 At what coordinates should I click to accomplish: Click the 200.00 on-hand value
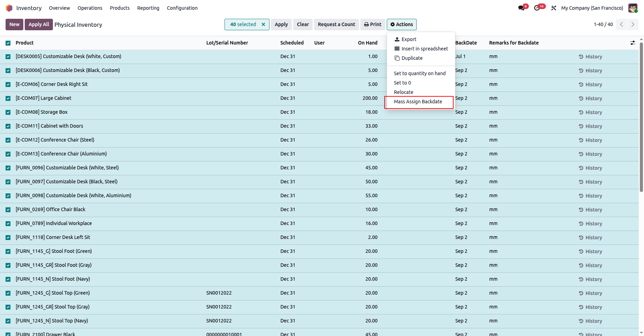[370, 98]
